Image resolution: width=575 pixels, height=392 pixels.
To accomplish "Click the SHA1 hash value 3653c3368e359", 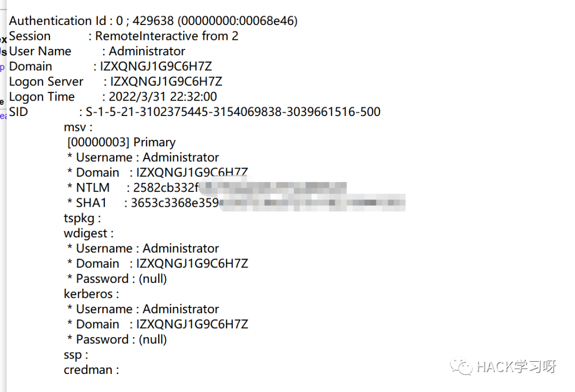I will point(175,203).
